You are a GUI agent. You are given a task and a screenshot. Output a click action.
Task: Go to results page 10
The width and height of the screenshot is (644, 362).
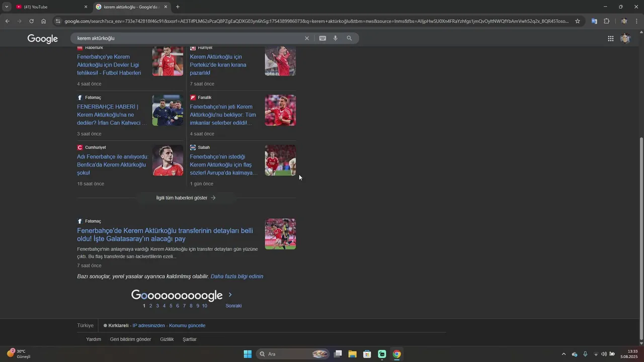[204, 306]
